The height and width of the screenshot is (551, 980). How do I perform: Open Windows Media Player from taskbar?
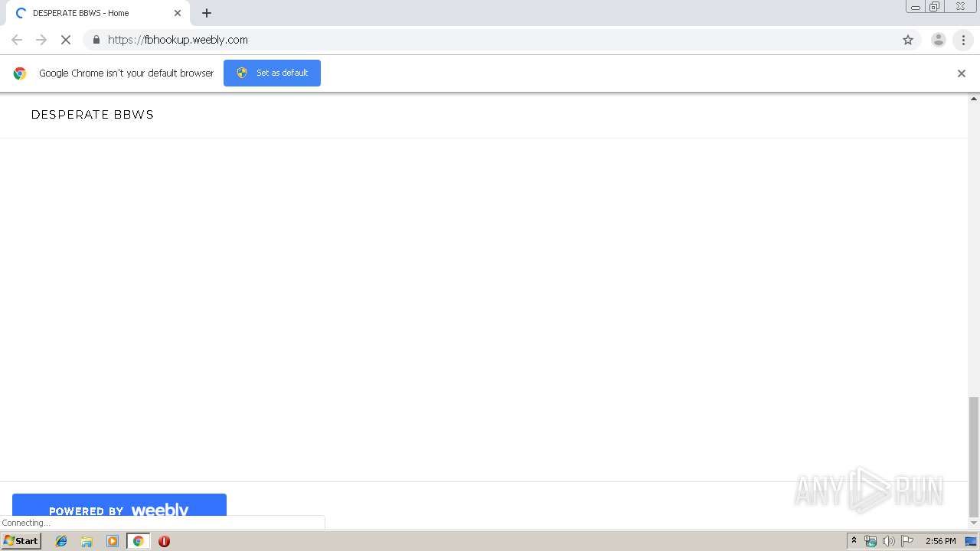pos(113,541)
